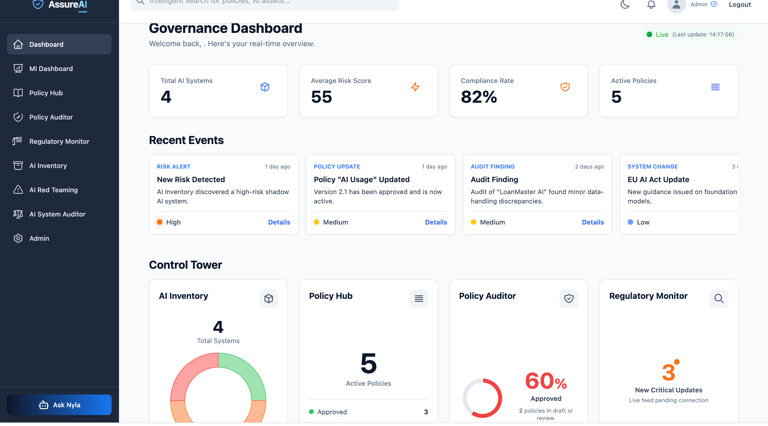The height and width of the screenshot is (426, 768).
Task: Click the Policy Auditor shield icon in sidebar
Action: click(x=18, y=117)
